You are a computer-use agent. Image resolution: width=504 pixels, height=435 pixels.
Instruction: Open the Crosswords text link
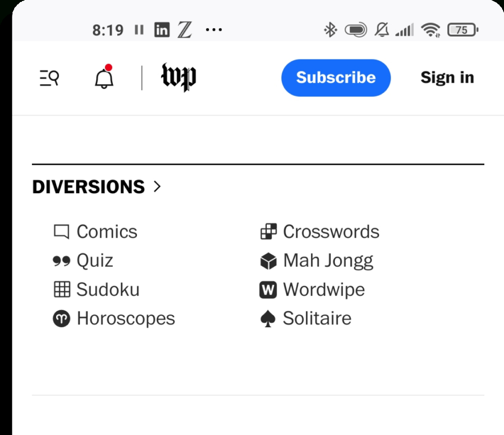331,232
